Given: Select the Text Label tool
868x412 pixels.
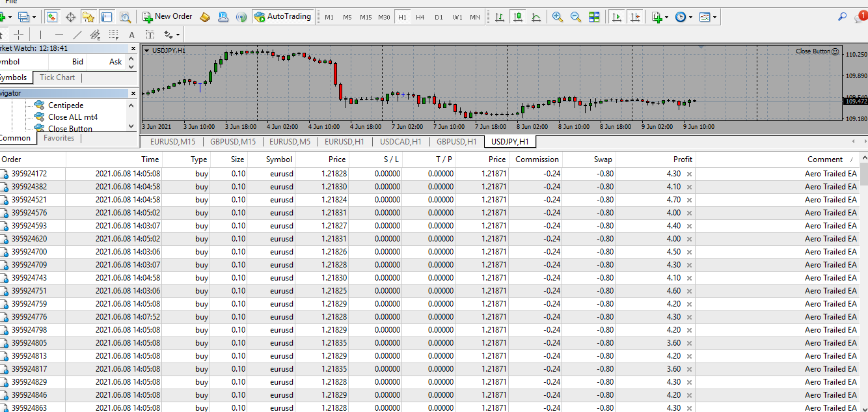Looking at the screenshot, I should pyautogui.click(x=150, y=34).
